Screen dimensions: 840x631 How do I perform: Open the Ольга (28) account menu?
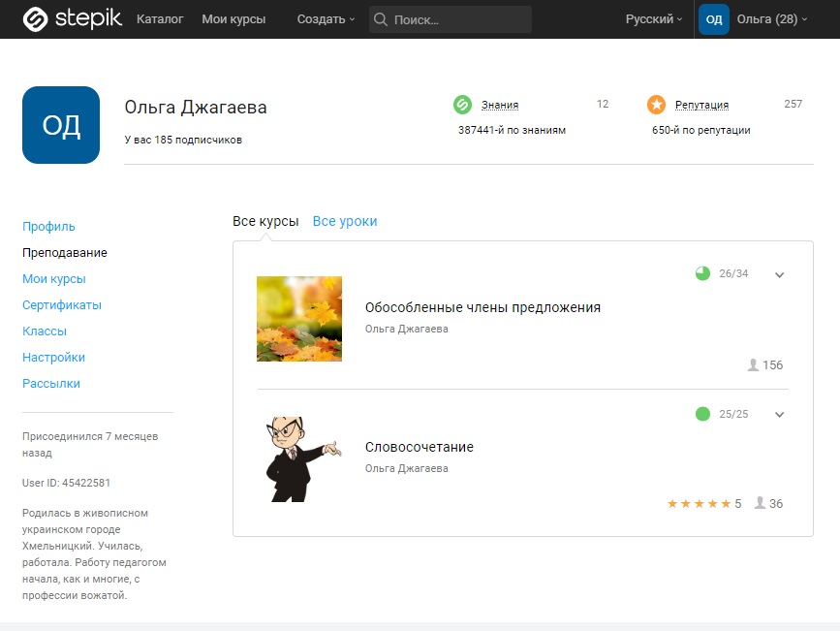[x=772, y=19]
